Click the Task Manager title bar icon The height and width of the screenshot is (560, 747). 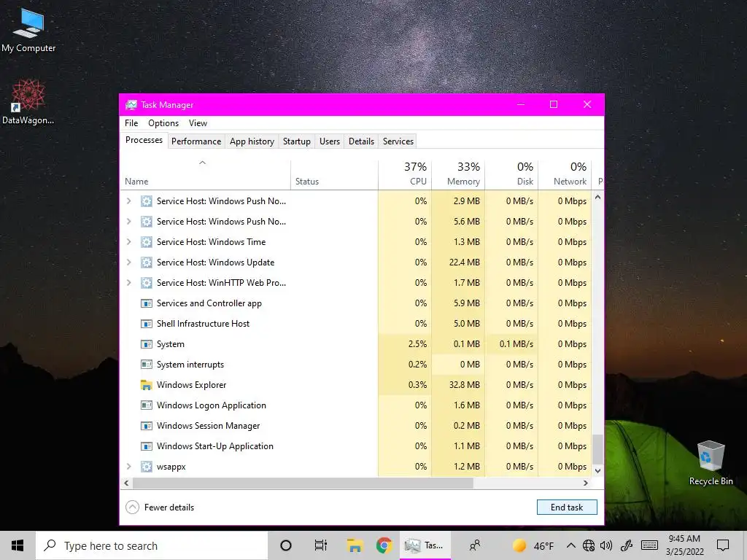(x=131, y=105)
